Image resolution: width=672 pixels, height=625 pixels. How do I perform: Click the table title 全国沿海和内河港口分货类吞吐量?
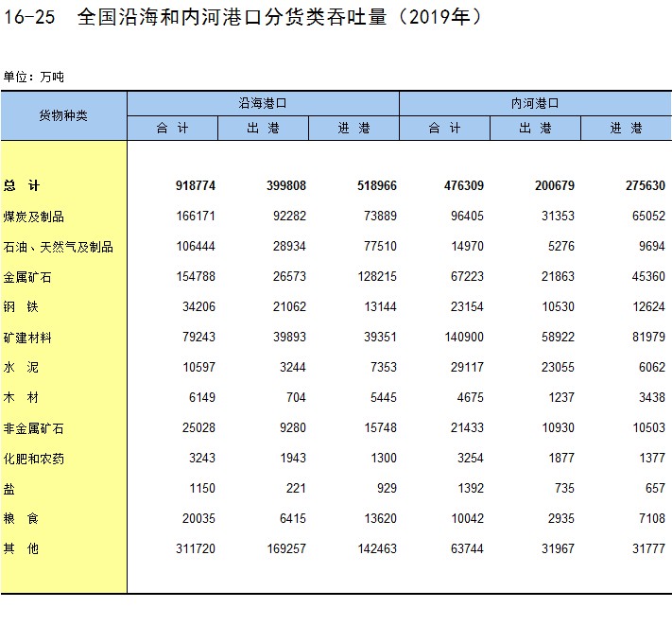[x=232, y=18]
